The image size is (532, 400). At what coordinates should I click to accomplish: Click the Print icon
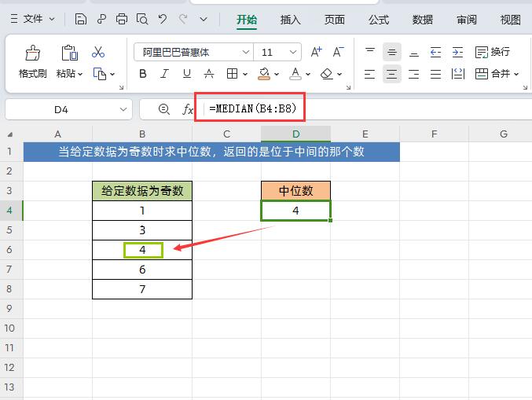click(x=122, y=19)
